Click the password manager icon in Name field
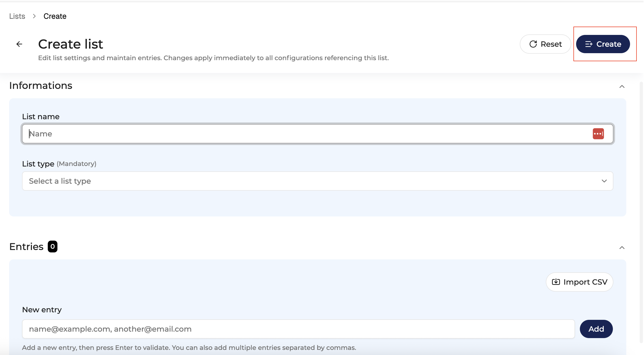 [598, 134]
